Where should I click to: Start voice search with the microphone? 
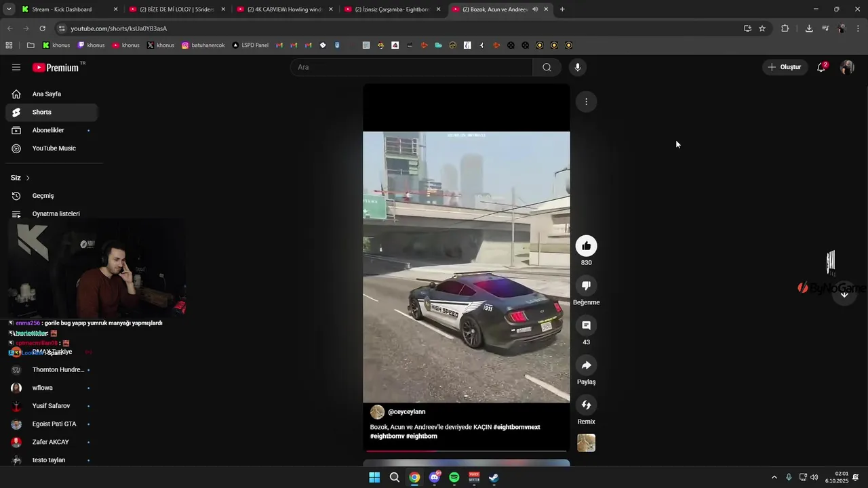point(578,67)
